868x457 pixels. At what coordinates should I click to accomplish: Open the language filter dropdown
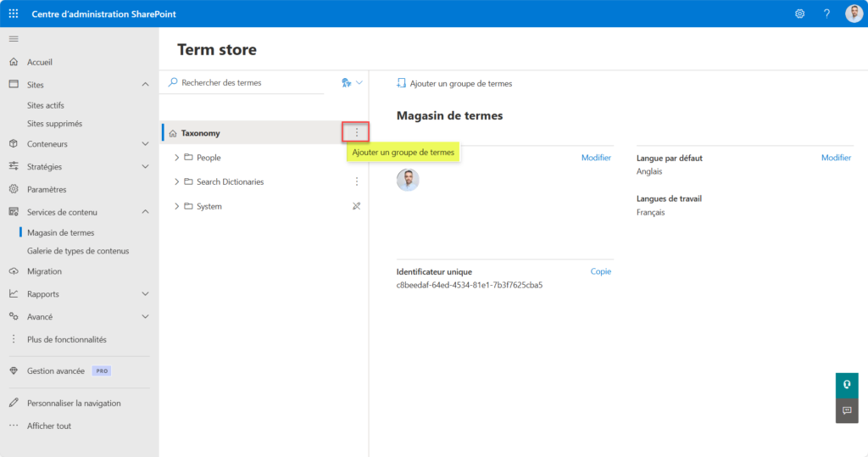tap(351, 82)
